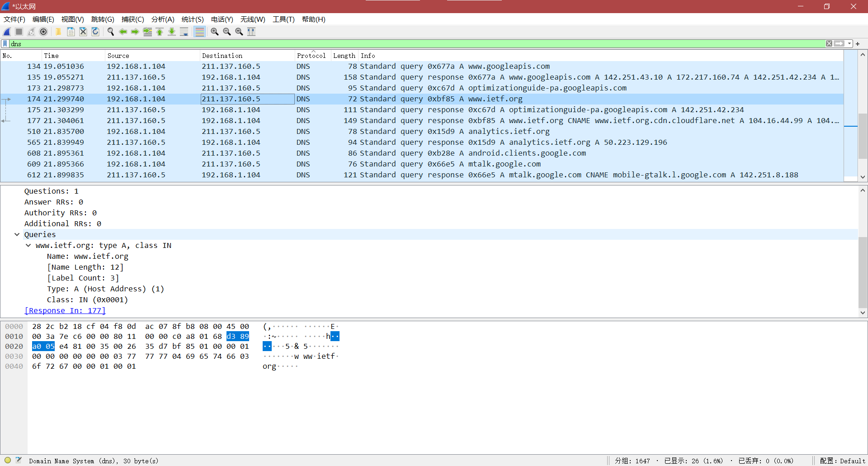Open the 跳转(G) menu
Screen dimensions: 868x466
pos(103,19)
